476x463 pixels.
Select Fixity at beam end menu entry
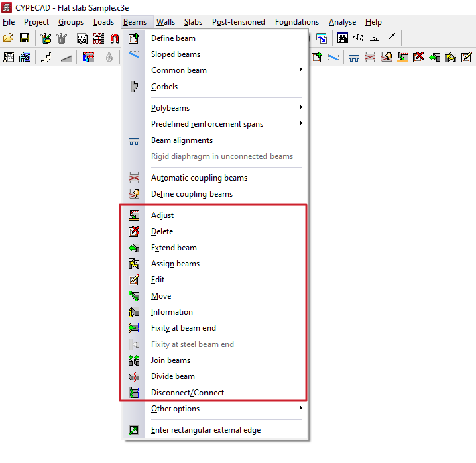[215, 328]
